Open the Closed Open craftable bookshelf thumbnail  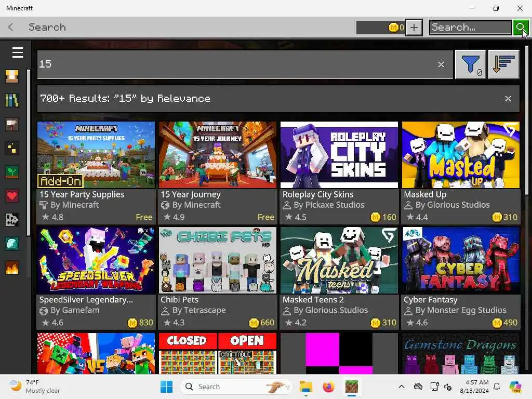[218, 353]
